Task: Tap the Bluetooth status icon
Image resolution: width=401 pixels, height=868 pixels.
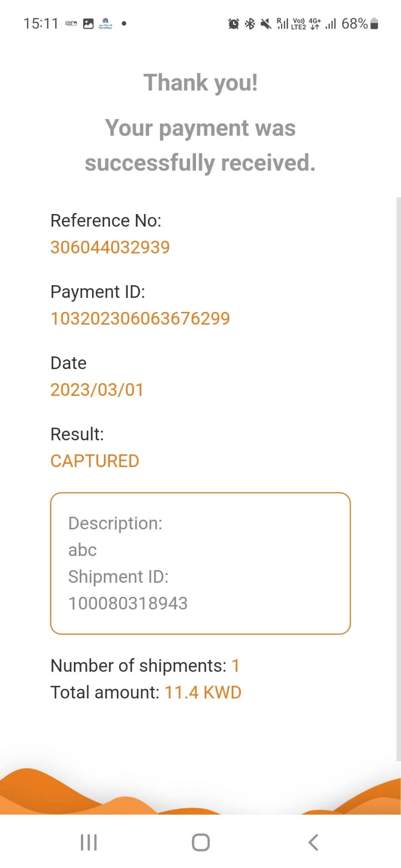Action: pos(250,24)
